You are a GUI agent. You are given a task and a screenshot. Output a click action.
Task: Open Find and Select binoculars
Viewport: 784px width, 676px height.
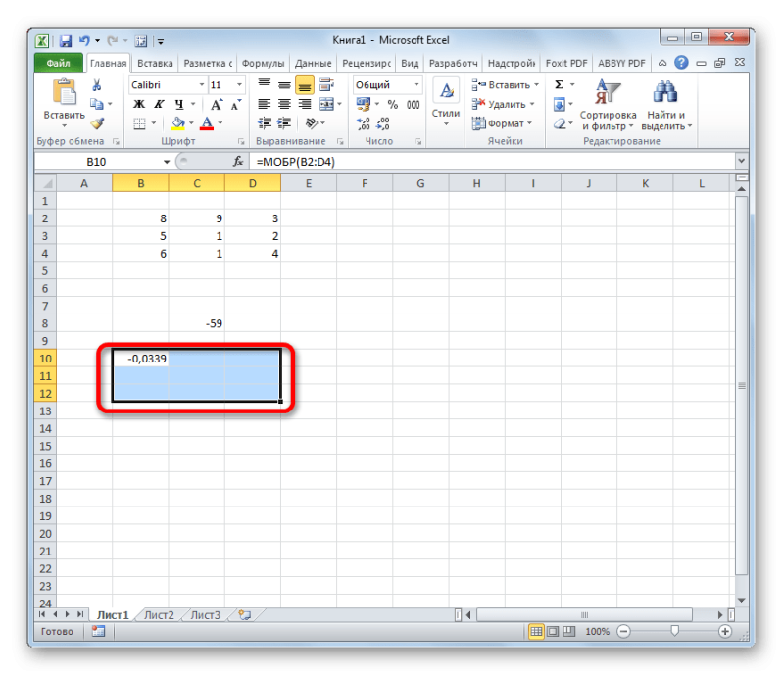[x=666, y=105]
